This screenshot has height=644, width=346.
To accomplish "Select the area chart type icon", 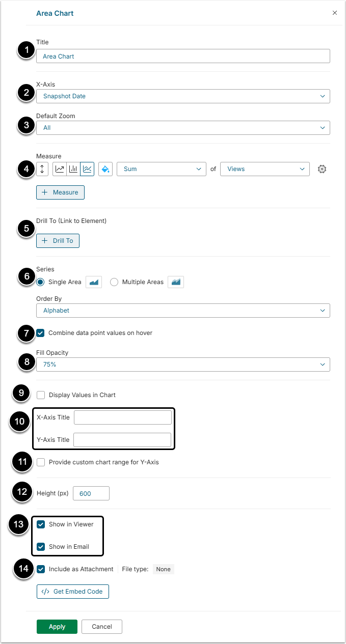I will [87, 169].
